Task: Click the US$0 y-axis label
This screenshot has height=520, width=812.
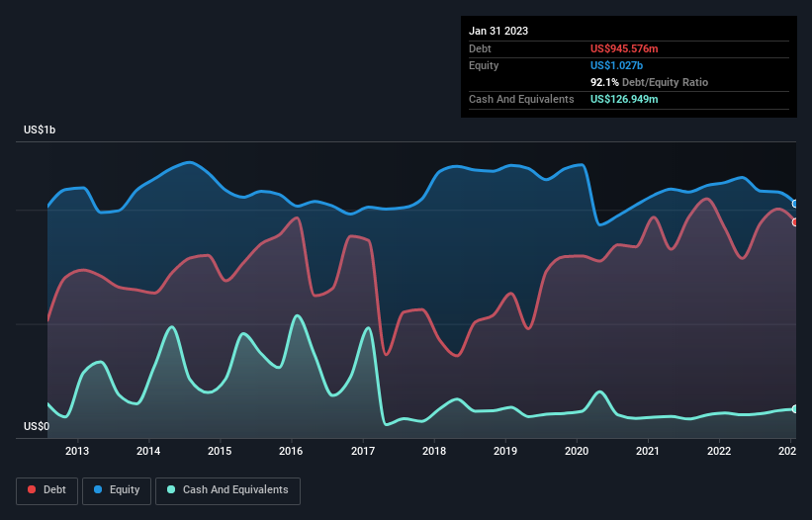Action: coord(37,426)
